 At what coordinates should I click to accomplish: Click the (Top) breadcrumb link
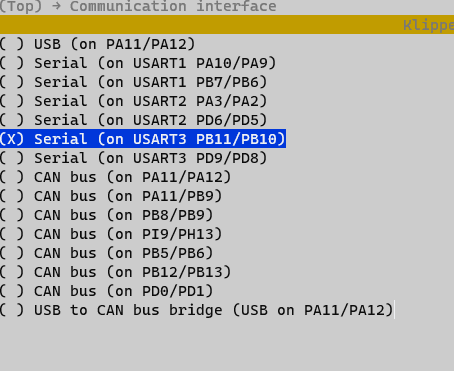(x=21, y=6)
